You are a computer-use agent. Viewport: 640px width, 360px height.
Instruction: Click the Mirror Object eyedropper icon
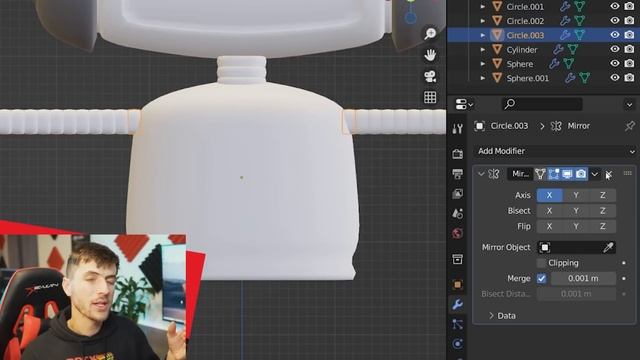tap(608, 247)
